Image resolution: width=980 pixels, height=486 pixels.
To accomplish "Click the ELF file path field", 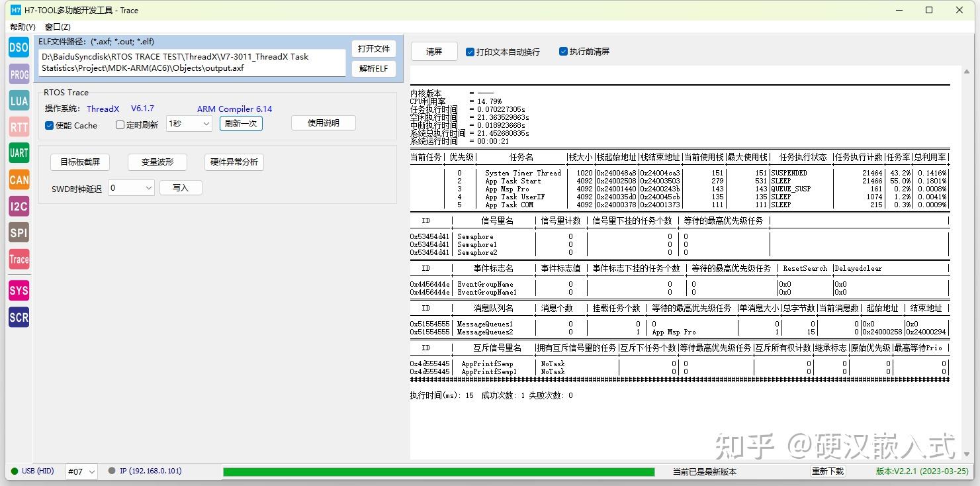I will (192, 62).
